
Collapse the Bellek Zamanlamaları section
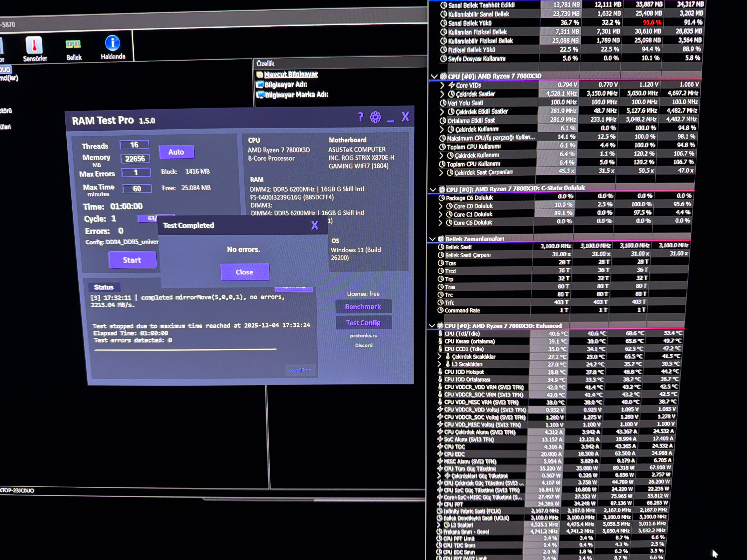432,239
